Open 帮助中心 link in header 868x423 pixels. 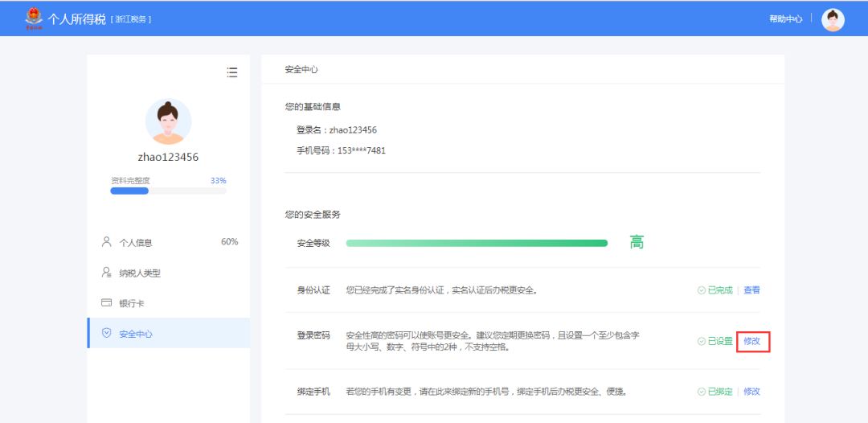785,18
